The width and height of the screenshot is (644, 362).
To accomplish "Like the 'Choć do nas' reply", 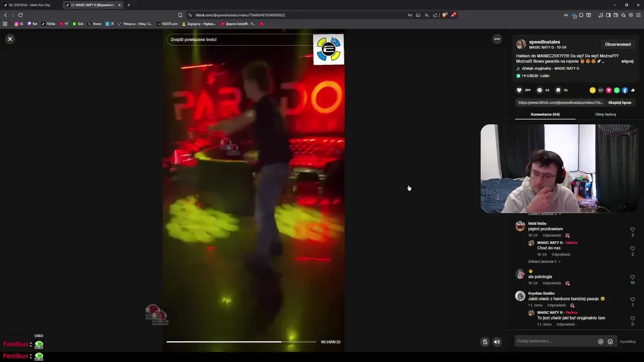I will pos(632,249).
